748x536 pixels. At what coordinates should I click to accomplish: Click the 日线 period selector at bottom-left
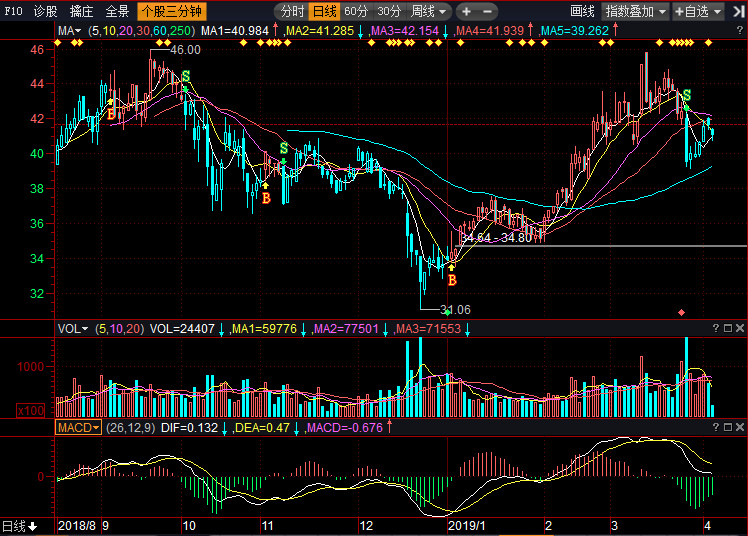click(x=19, y=526)
